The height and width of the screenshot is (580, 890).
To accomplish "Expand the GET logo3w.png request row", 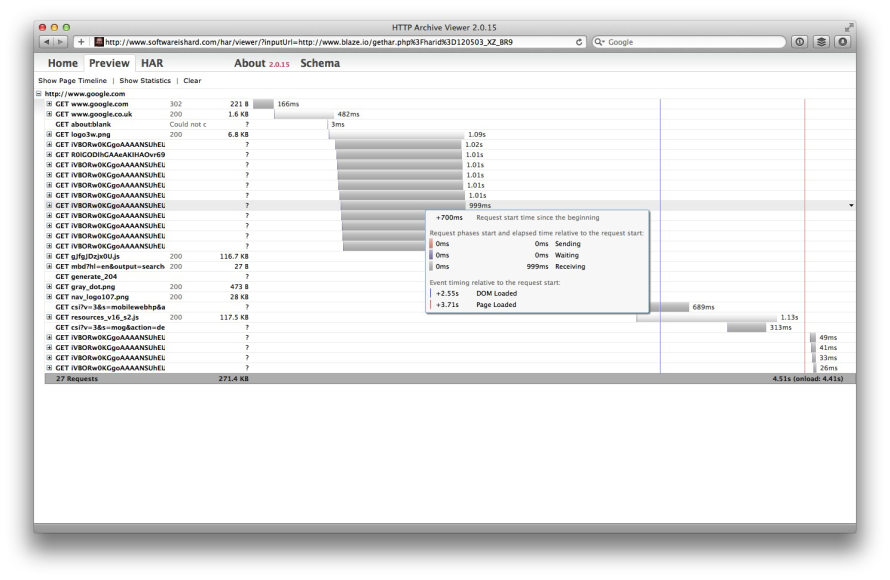I will [49, 135].
